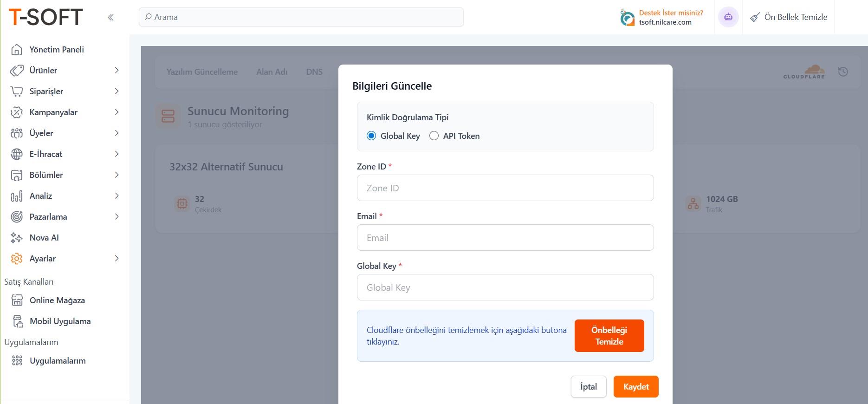
Task: Click the support headset icon
Action: pos(627,18)
